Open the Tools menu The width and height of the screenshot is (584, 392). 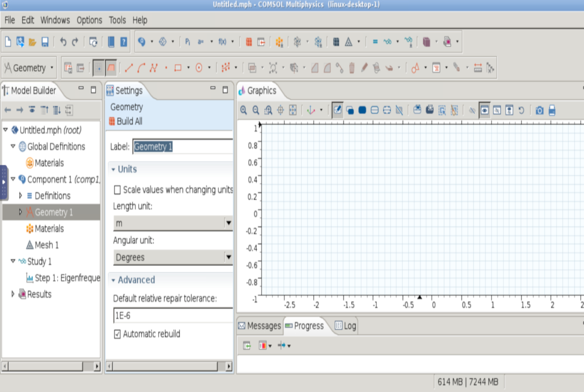point(117,20)
